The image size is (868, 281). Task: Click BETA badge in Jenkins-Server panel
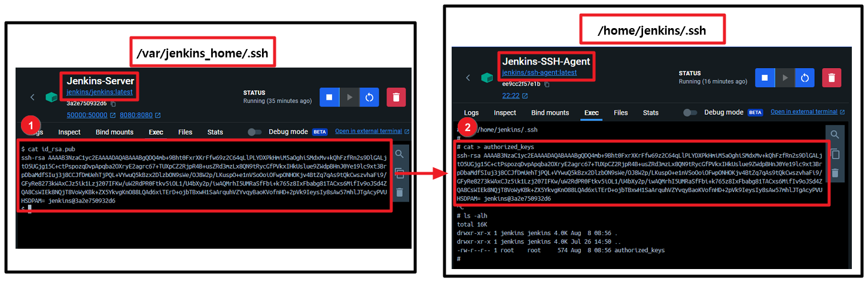(x=320, y=132)
